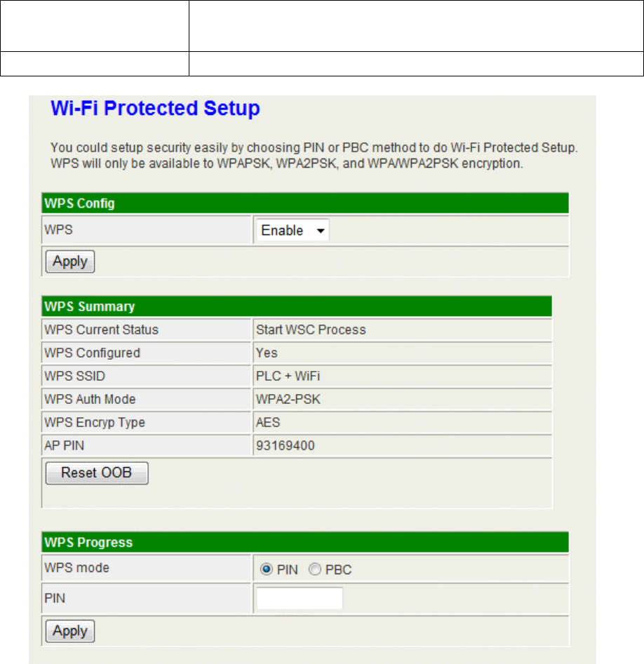Screen dimensions: 644x664
Task: Click Apply under WPS Progress
Action: [70, 631]
